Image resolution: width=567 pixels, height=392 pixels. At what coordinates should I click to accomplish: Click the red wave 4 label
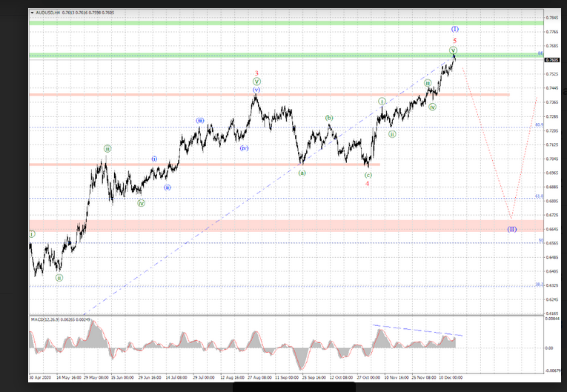click(x=368, y=184)
